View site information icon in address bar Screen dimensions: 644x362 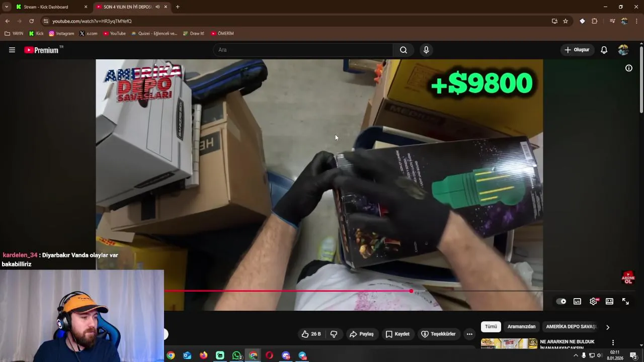pyautogui.click(x=46, y=21)
